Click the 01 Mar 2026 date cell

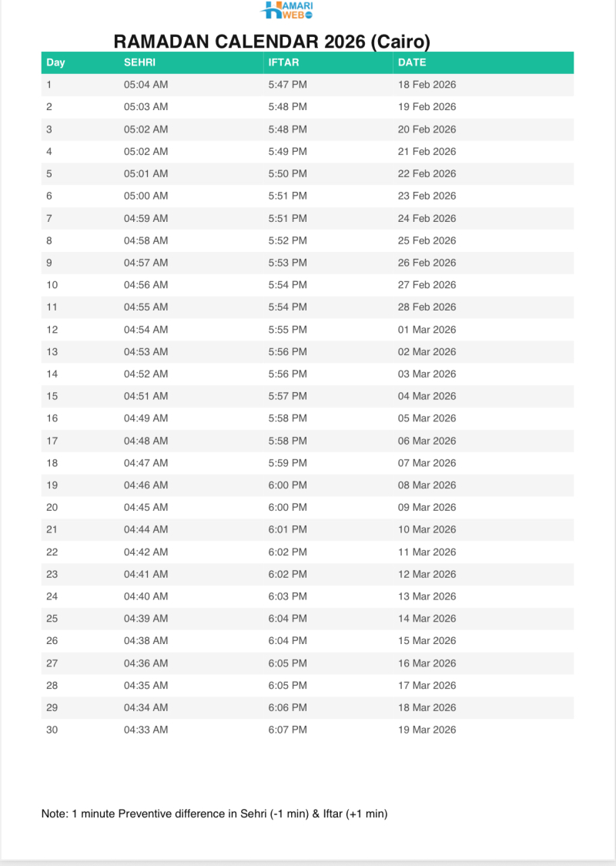[x=427, y=329]
